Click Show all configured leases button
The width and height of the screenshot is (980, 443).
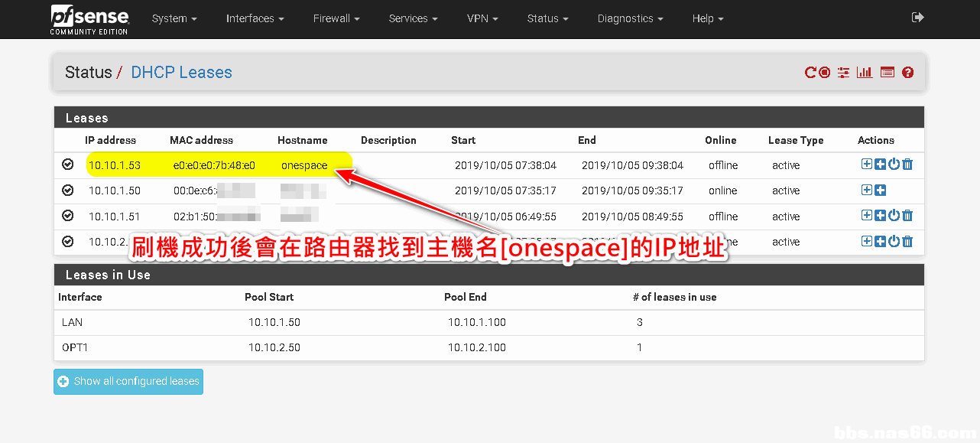(128, 381)
